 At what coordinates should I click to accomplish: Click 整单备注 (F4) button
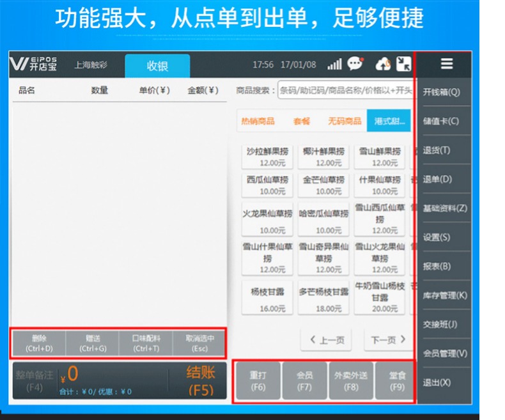(35, 381)
